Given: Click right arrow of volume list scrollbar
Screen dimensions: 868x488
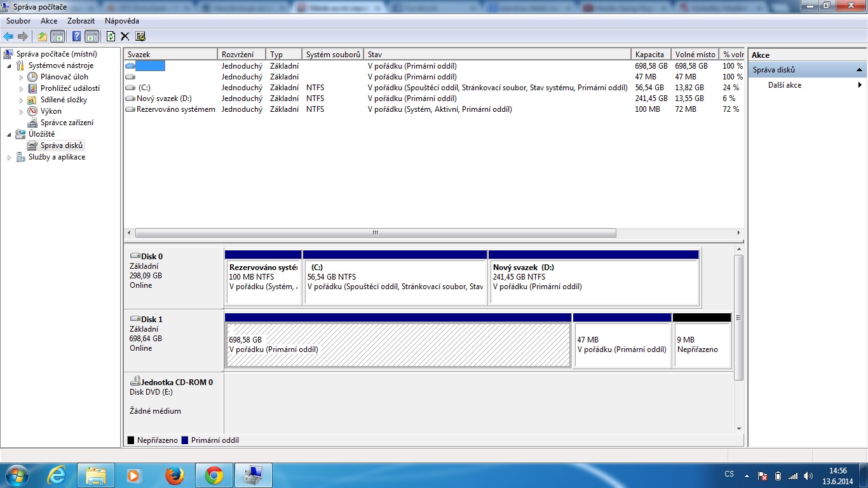Looking at the screenshot, I should pos(739,233).
